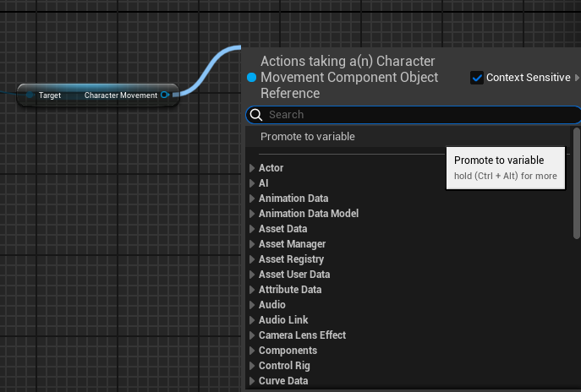Select the Audio label
The image size is (581, 392).
click(272, 305)
